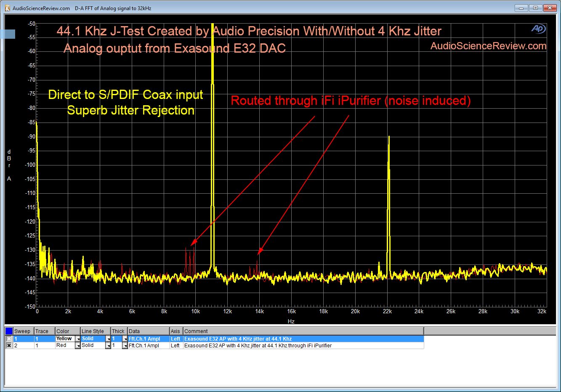
Task: Open Color dropdown for the Red trace
Action: click(78, 346)
